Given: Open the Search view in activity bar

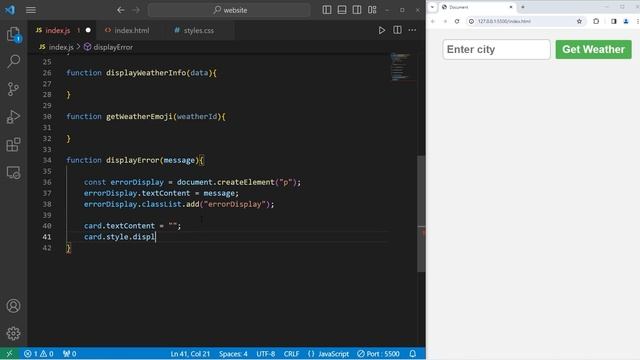Looking at the screenshot, I should pyautogui.click(x=13, y=62).
